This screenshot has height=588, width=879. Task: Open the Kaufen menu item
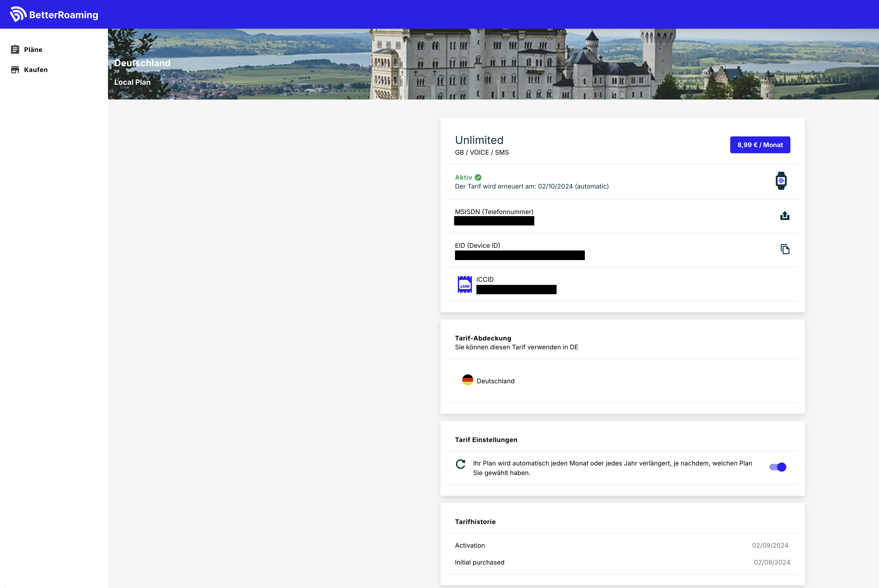pos(36,70)
